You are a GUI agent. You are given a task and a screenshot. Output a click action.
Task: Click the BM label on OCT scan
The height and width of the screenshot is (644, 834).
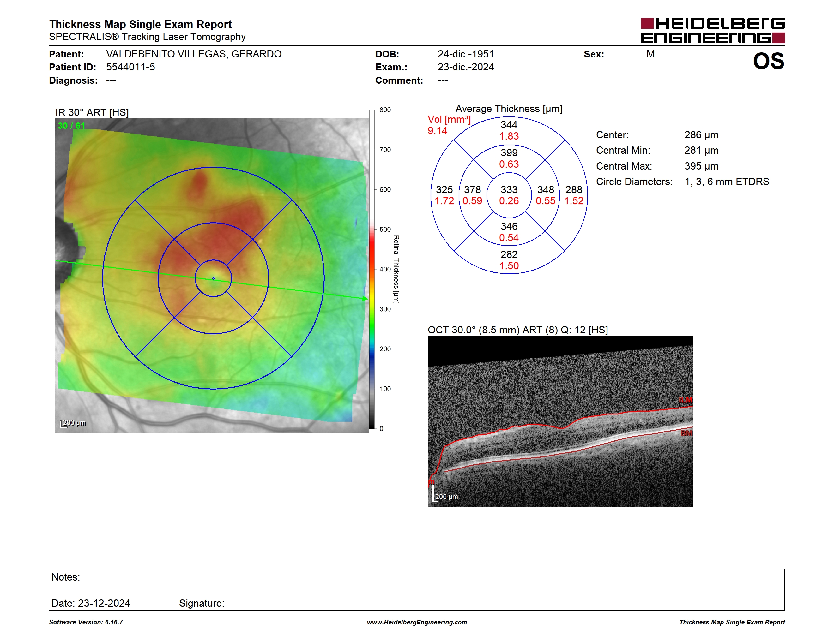(x=686, y=433)
